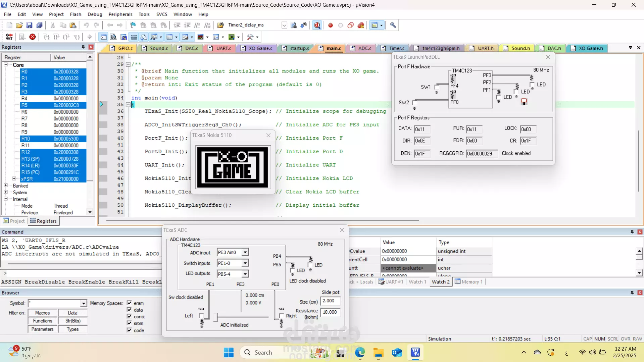Switch to the Watch 1 tab
The width and height of the screenshot is (644, 362).
(x=417, y=282)
